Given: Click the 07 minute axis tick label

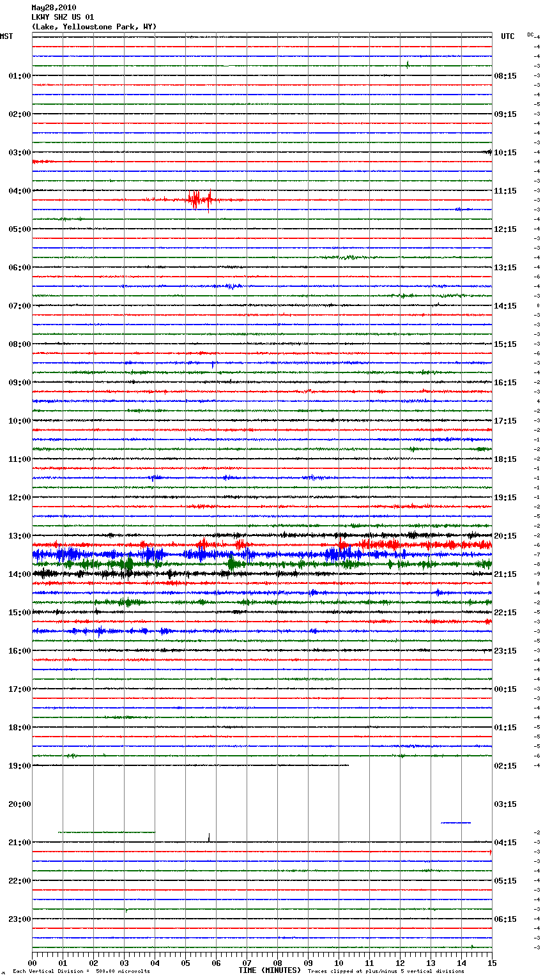Looking at the screenshot, I should click(247, 963).
